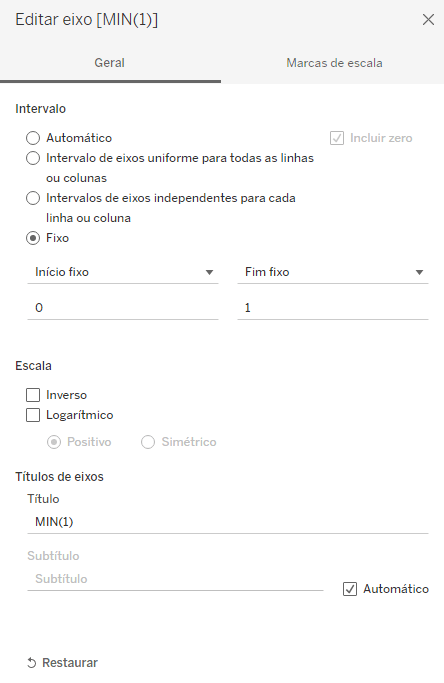
Task: Click the Restaurar button
Action: pos(62,663)
